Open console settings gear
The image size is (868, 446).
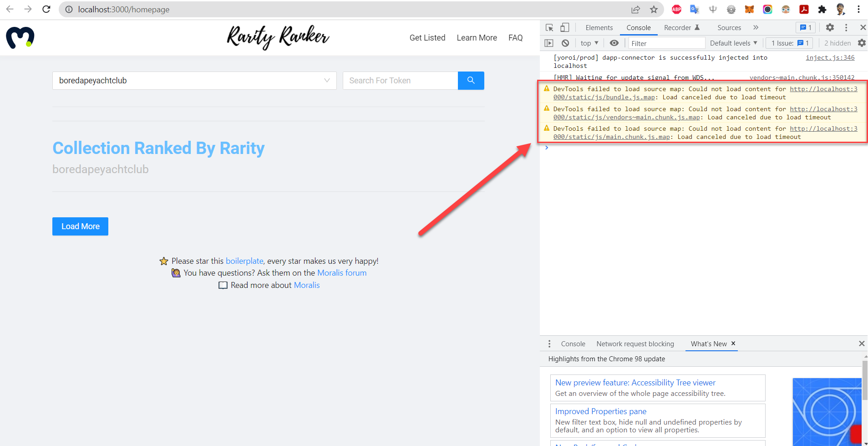pos(862,43)
